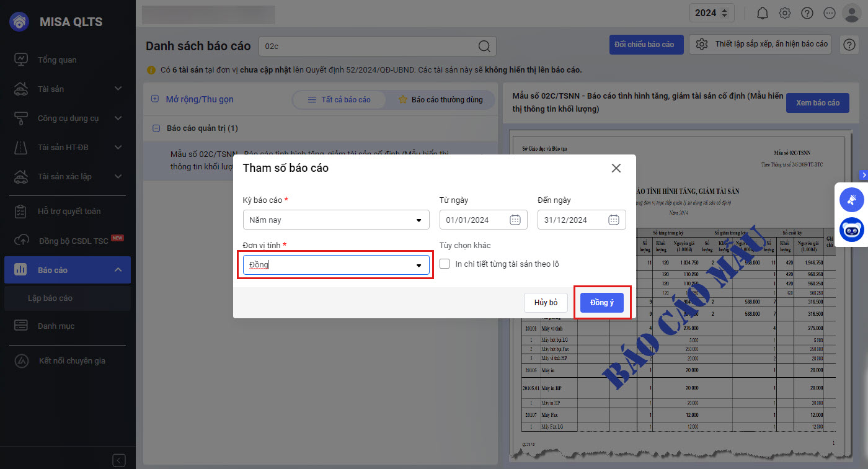Switch to Tất cả báo cáo tab

point(339,100)
